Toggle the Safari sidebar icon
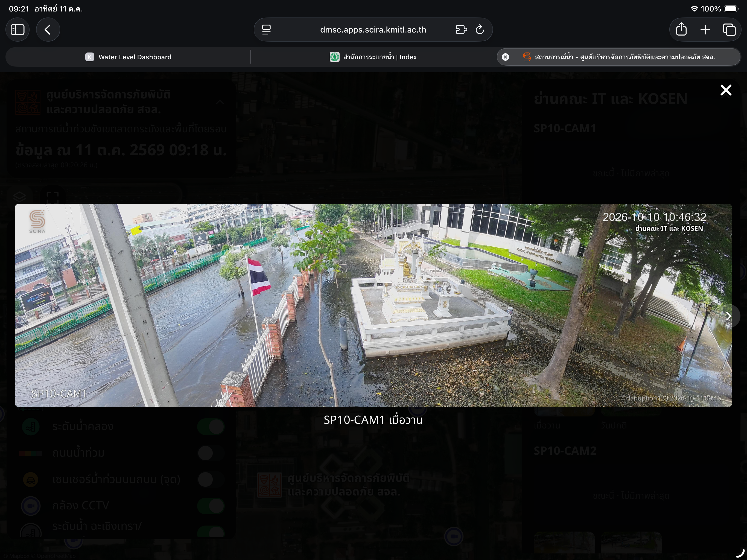The height and width of the screenshot is (560, 747). pos(17,30)
